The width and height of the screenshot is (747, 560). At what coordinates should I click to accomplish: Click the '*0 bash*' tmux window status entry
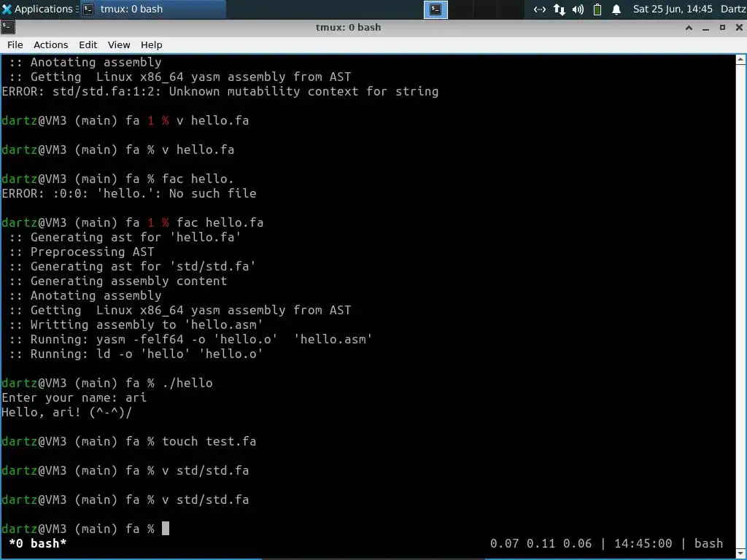pyautogui.click(x=38, y=543)
